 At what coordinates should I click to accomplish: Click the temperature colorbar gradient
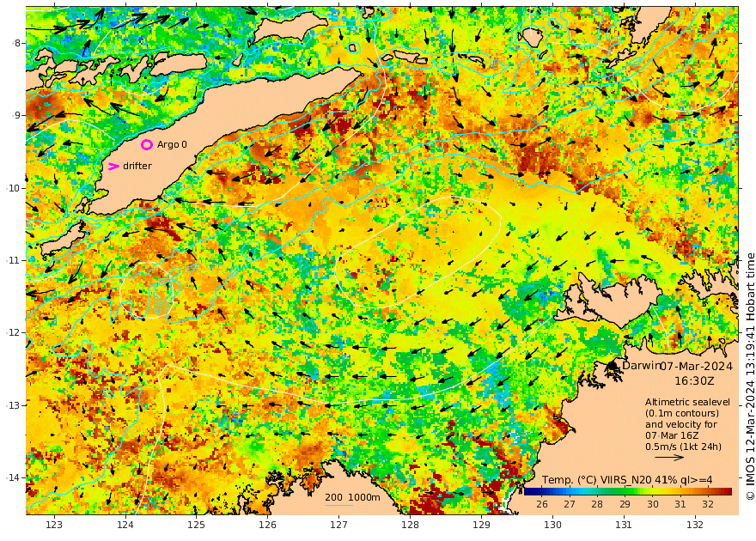tap(628, 491)
